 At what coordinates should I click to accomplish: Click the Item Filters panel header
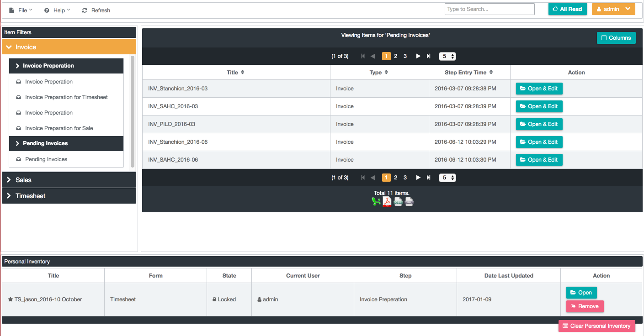[x=69, y=32]
